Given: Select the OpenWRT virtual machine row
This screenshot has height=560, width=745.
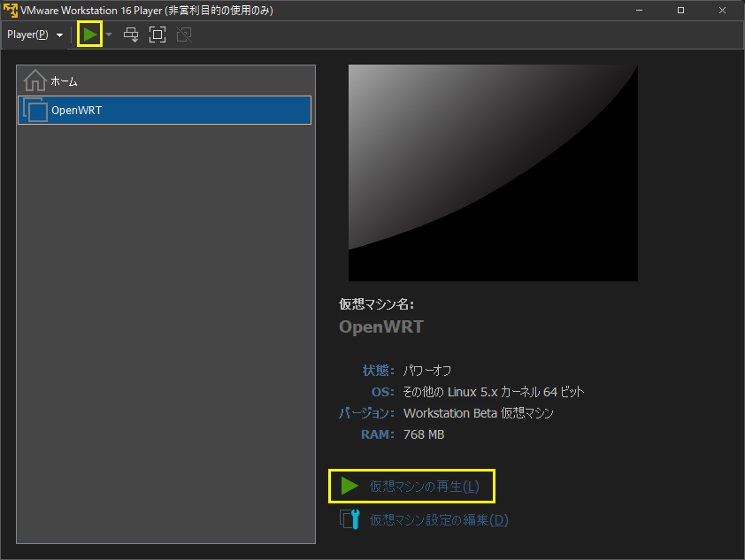Looking at the screenshot, I should [x=165, y=111].
